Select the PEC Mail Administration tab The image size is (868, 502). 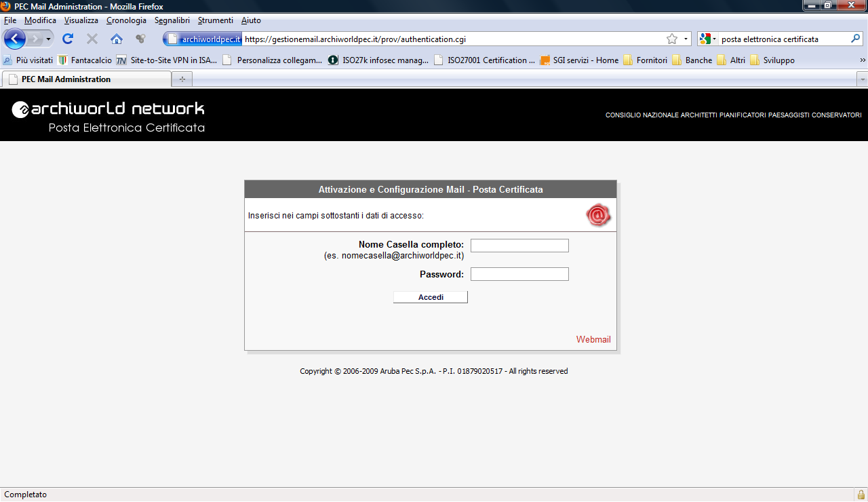coord(86,79)
